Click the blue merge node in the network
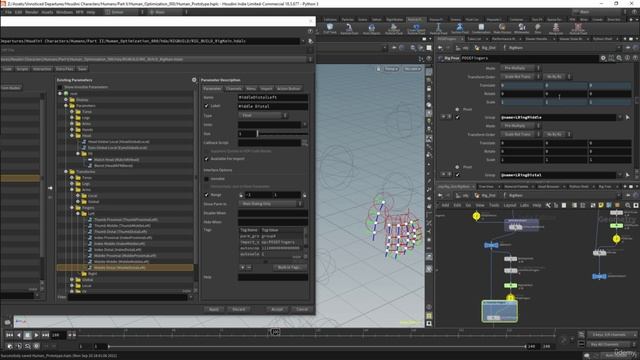Image resolution: width=640 pixels, height=360 pixels. [x=491, y=245]
